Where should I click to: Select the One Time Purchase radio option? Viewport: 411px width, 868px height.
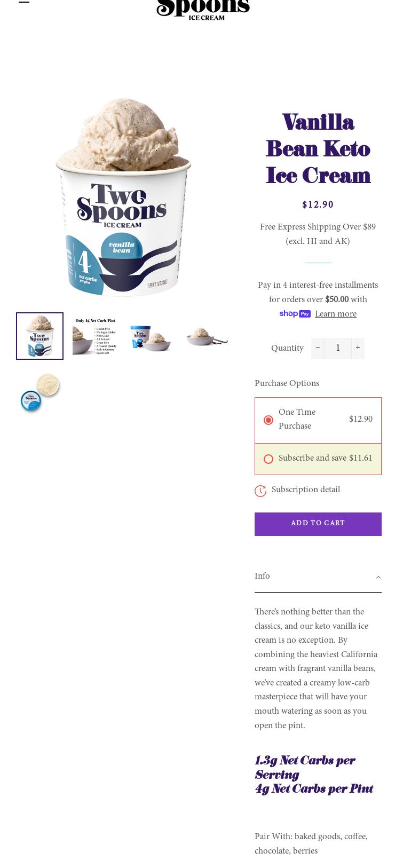(268, 420)
